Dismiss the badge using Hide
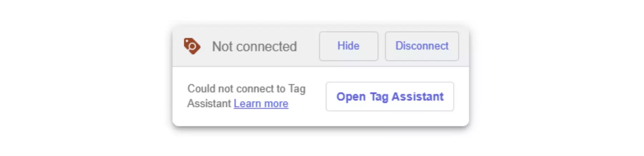The image size is (644, 156). tap(348, 46)
